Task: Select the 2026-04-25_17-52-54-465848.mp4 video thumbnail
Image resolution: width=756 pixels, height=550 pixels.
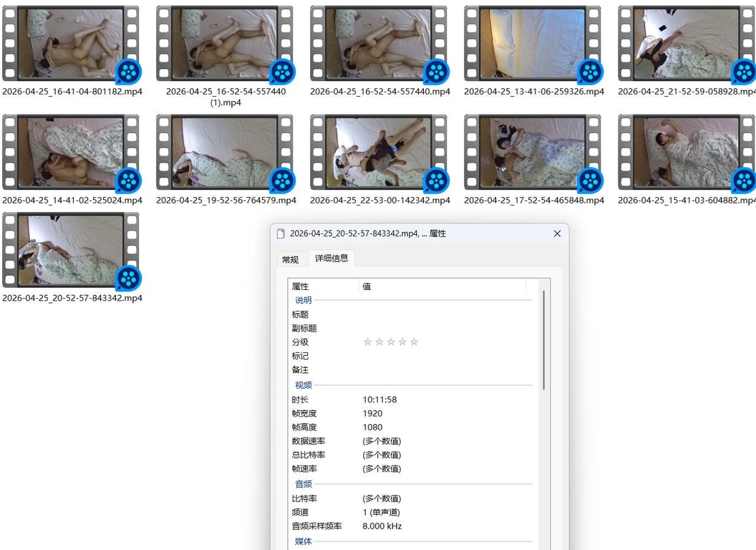Action: (533, 152)
